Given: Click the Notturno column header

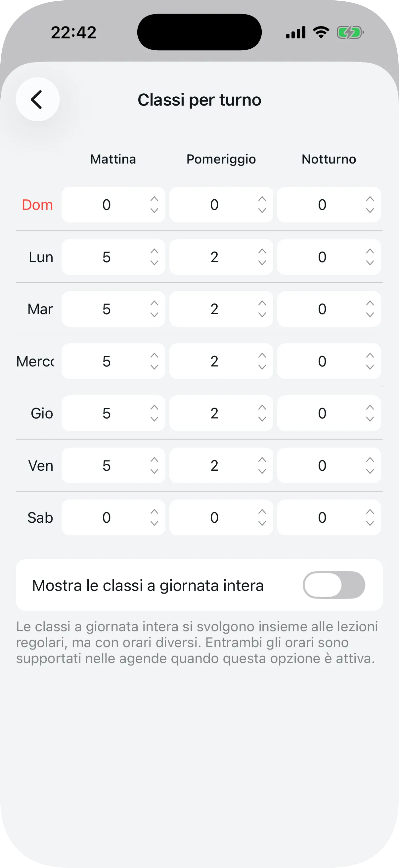Looking at the screenshot, I should point(329,159).
